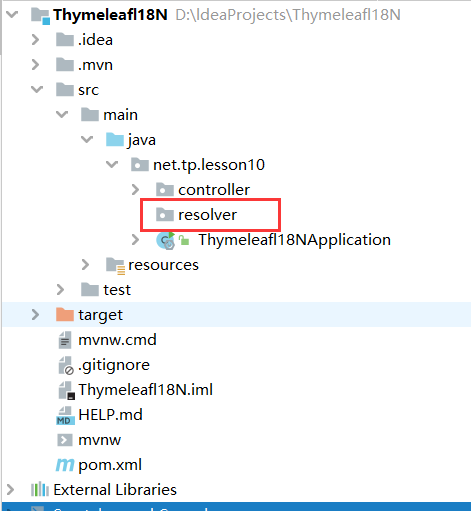Select the External Libraries node
This screenshot has width=471, height=511.
(x=115, y=490)
